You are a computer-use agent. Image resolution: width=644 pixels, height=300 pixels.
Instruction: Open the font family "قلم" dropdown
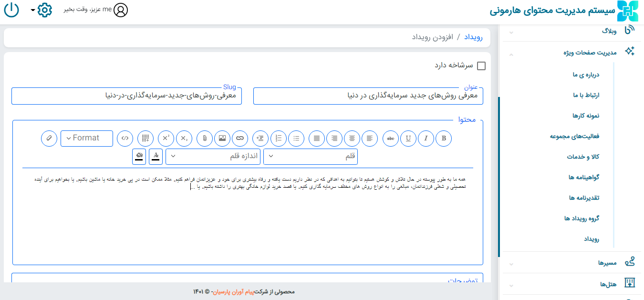tap(310, 156)
